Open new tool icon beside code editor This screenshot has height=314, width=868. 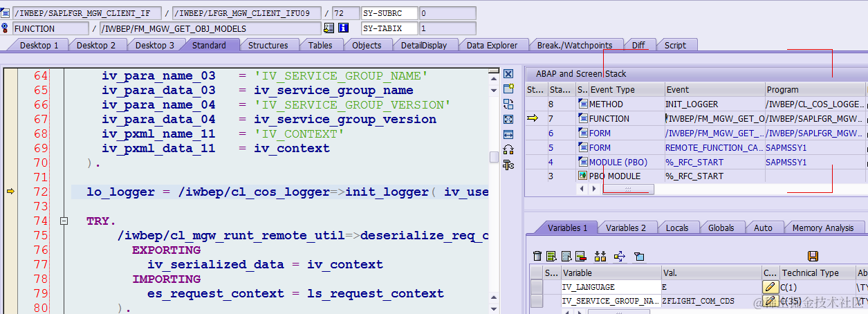(x=508, y=89)
